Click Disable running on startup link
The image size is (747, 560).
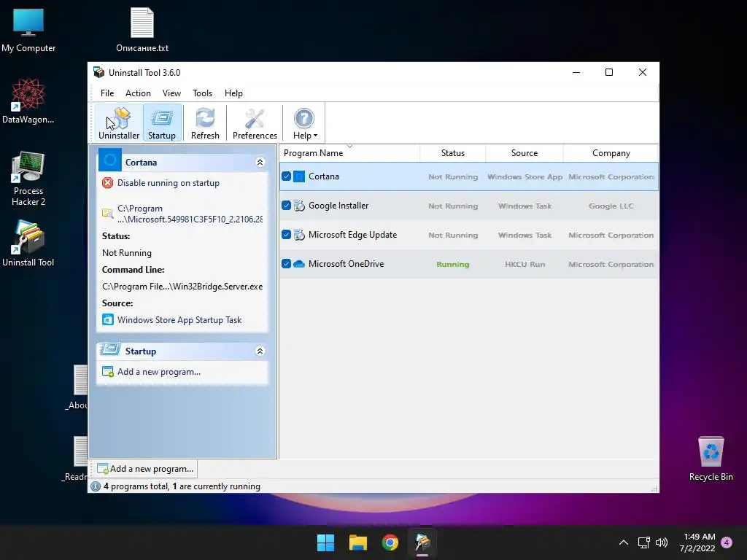click(169, 183)
